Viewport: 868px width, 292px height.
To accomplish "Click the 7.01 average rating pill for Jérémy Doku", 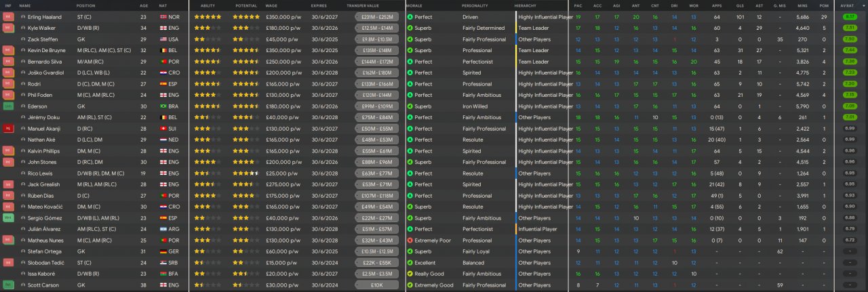I will coord(850,117).
